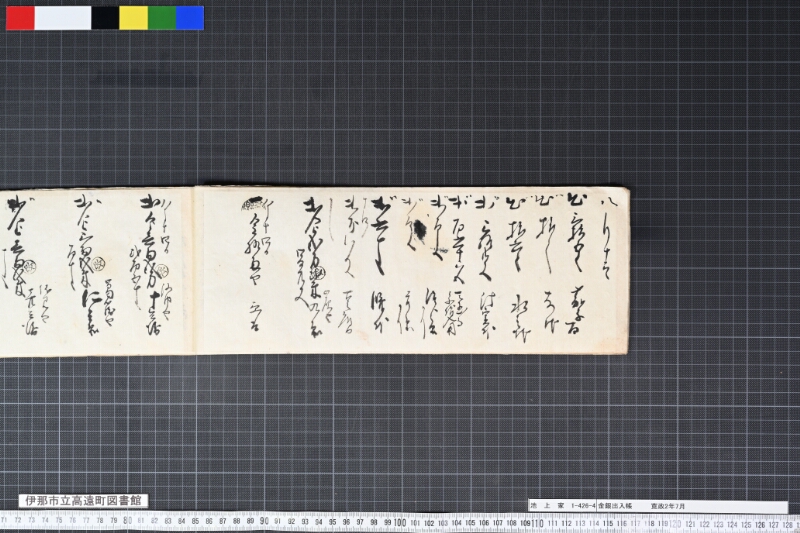This screenshot has width=800, height=533.
Task: Click the 金銀出入帳 document title label
Action: pyautogui.click(x=615, y=506)
